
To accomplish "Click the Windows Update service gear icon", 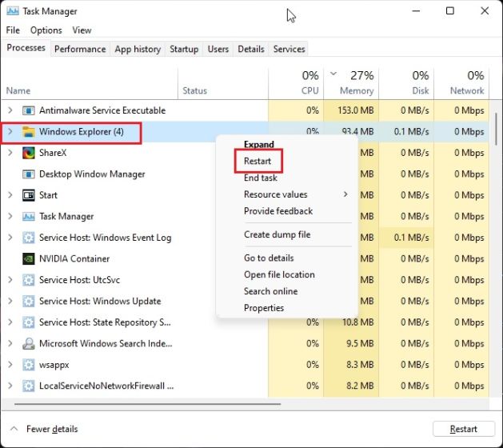I will pyautogui.click(x=29, y=302).
